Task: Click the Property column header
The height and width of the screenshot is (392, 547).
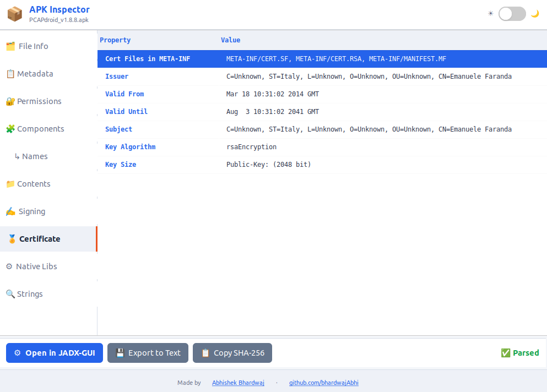Action: (x=115, y=40)
